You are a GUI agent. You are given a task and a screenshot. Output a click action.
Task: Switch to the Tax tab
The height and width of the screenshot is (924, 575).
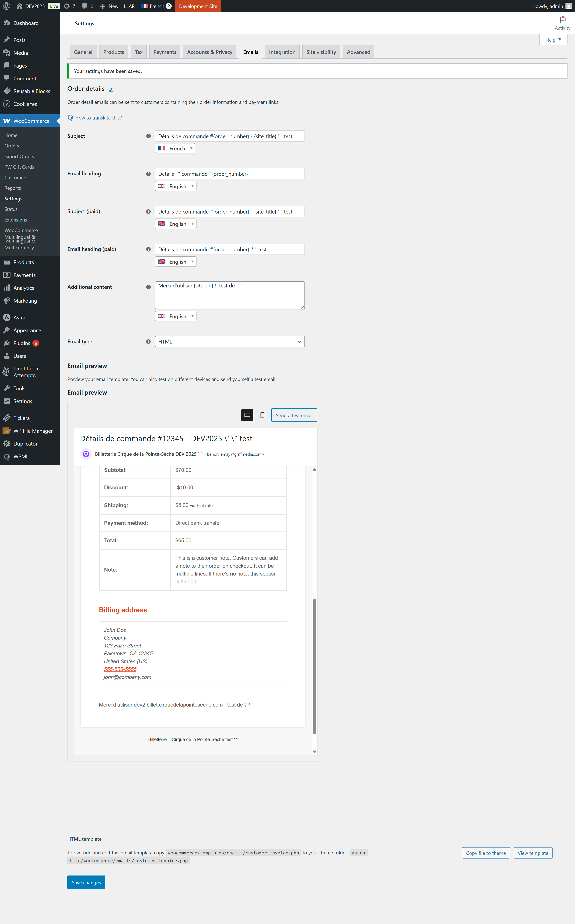tap(139, 52)
